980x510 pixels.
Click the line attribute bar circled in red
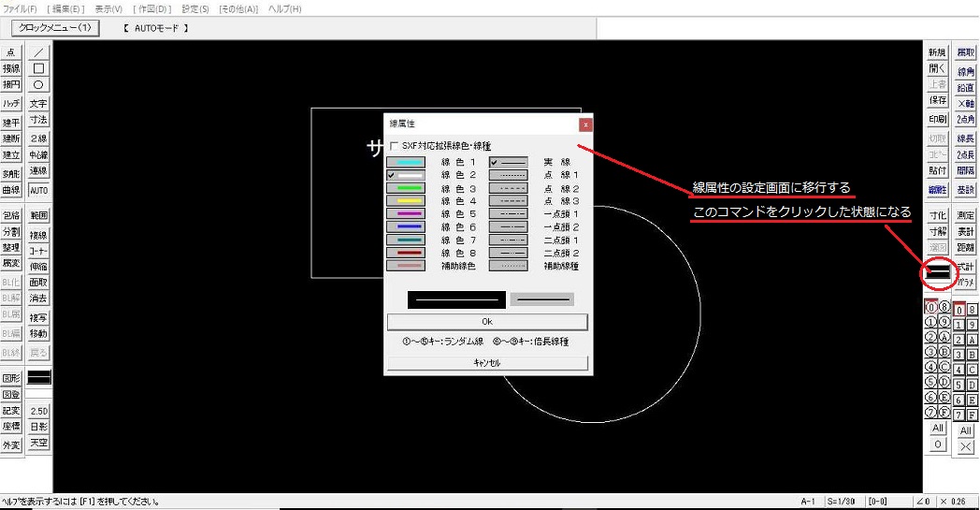click(938, 273)
